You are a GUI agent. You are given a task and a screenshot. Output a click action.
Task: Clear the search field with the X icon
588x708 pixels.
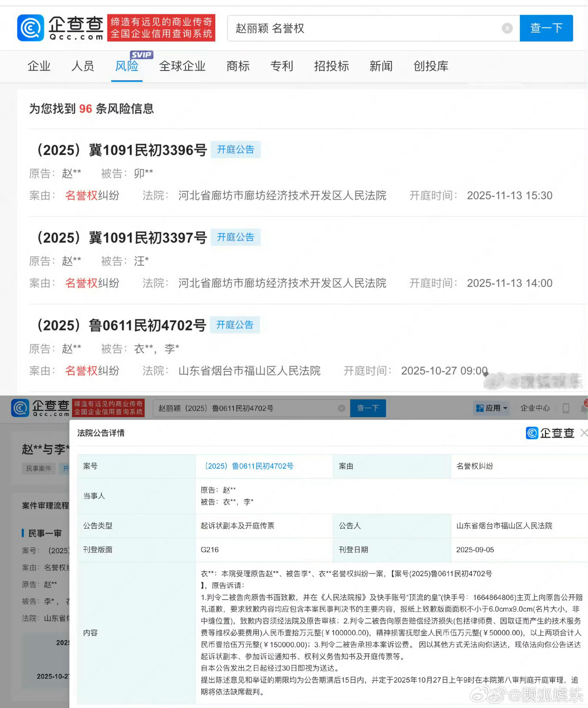point(507,28)
